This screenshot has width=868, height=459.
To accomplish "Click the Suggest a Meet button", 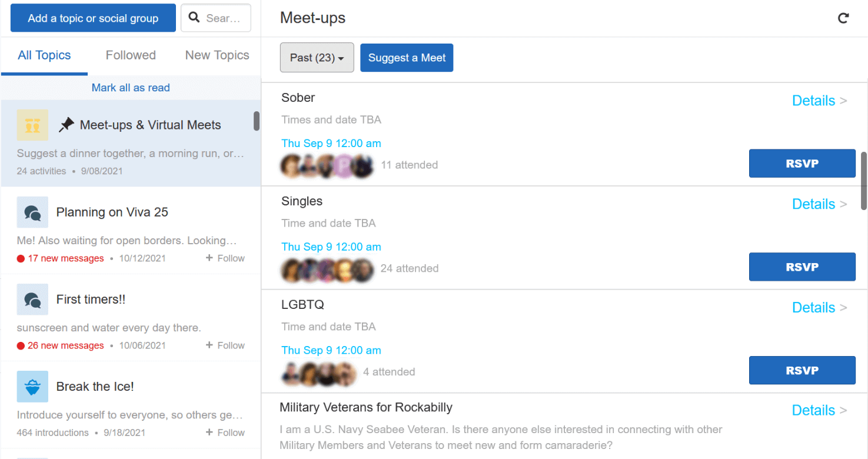I will click(407, 58).
